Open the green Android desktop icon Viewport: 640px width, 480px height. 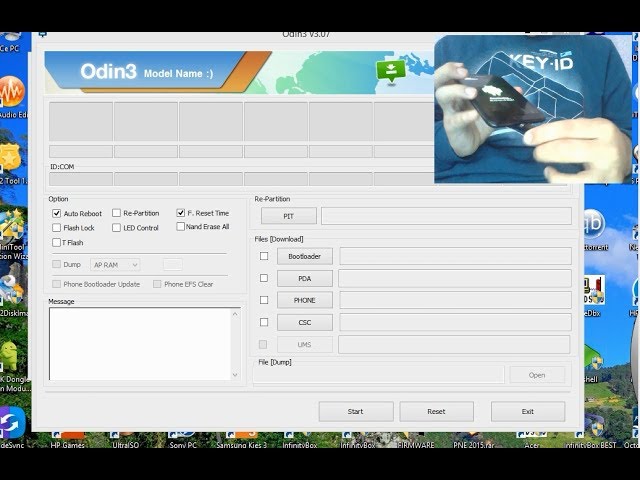point(9,356)
